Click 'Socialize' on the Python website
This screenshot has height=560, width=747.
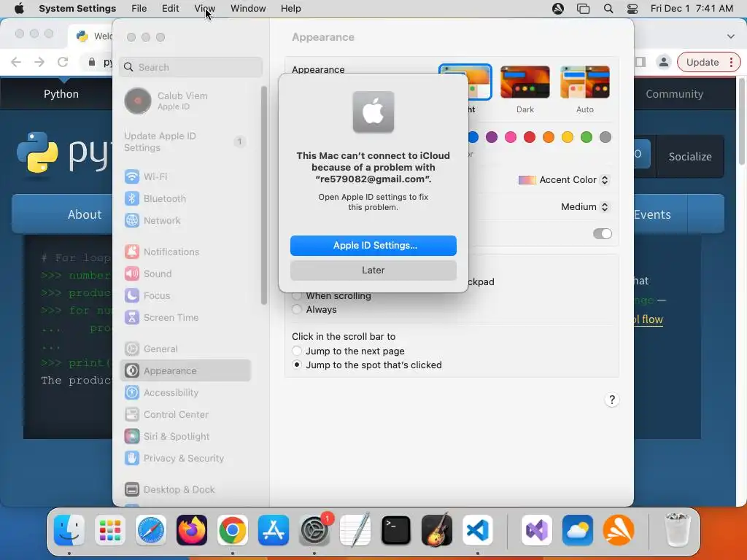690,157
